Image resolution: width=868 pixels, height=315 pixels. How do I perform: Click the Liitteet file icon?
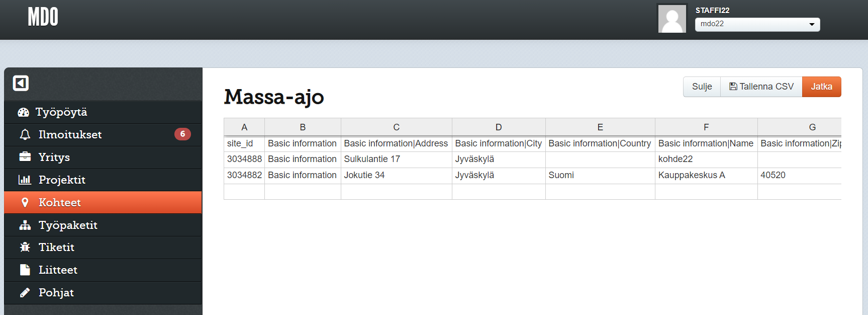(25, 270)
